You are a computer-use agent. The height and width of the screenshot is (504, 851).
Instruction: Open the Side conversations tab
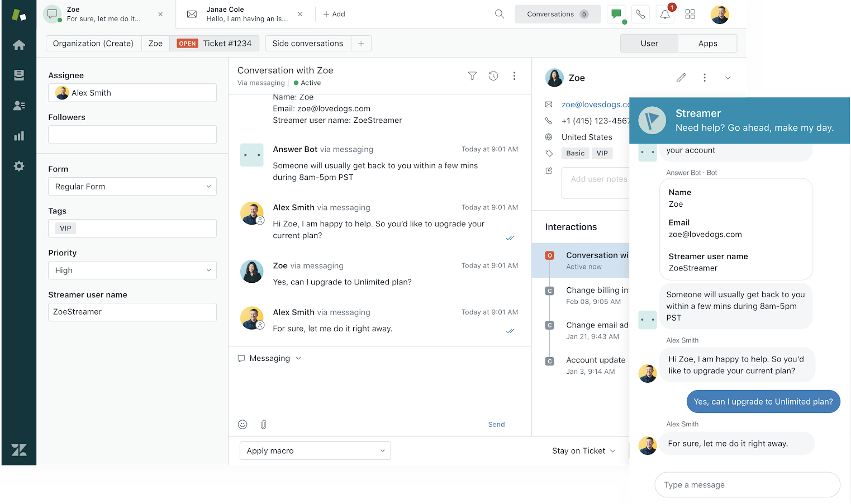tap(308, 44)
